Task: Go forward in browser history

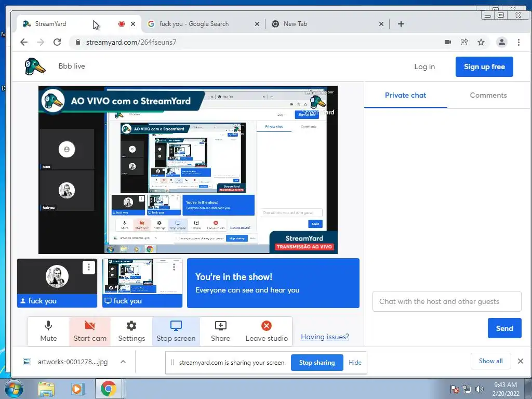Action: coord(41,42)
